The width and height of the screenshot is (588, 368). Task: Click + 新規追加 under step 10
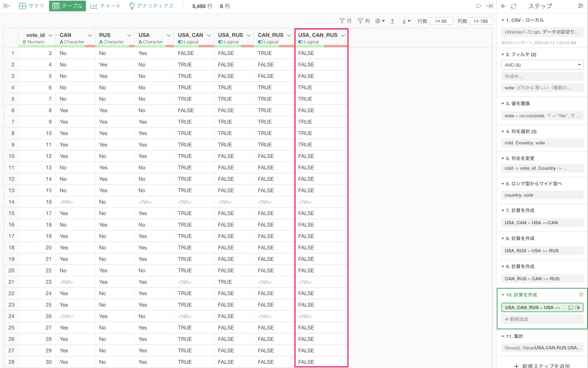[542, 319]
